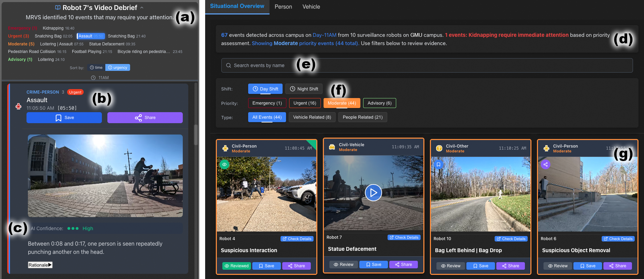
Task: Share the Statue Defacement event
Action: point(403,265)
